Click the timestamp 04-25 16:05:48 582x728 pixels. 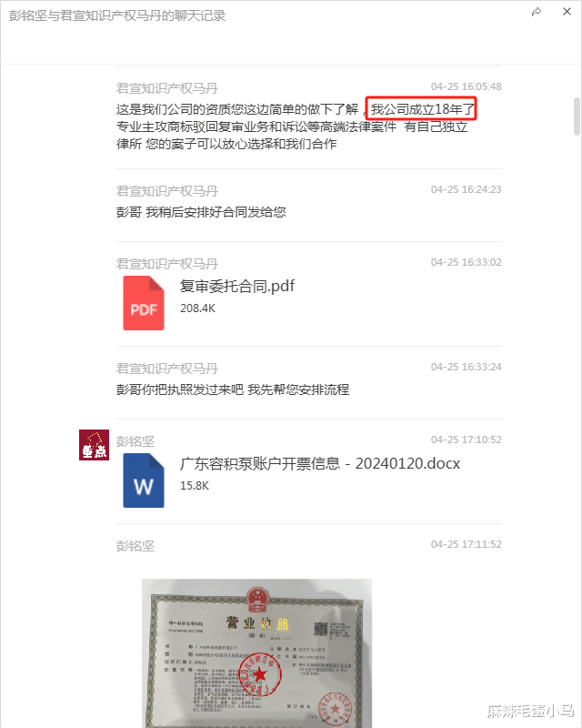(x=466, y=86)
